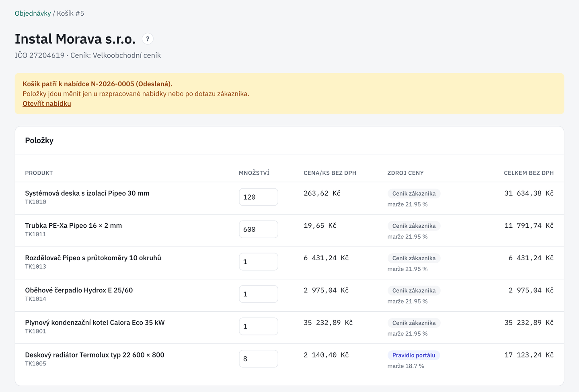Click total 31 634,38 Kč

[529, 193]
